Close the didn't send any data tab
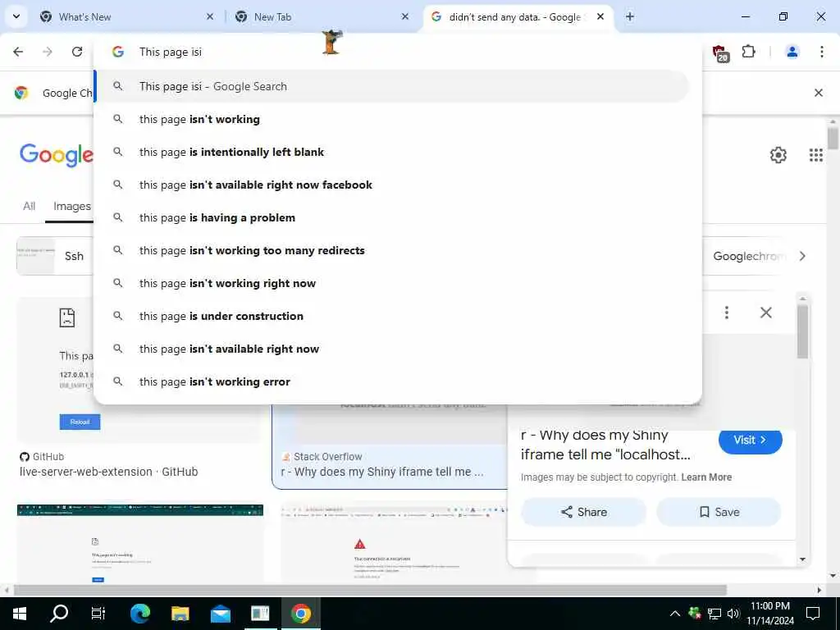840x630 pixels. pyautogui.click(x=600, y=16)
